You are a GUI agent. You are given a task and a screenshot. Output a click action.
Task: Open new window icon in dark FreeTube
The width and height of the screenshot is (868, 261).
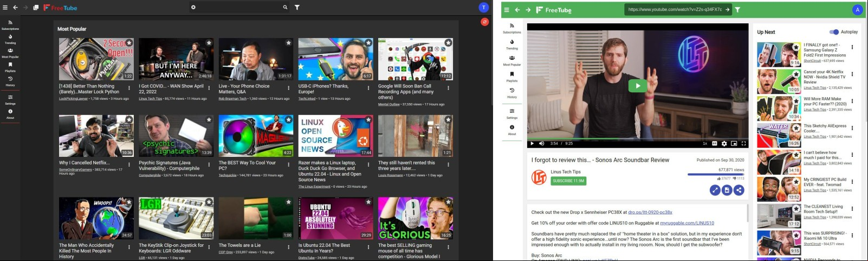coord(36,8)
